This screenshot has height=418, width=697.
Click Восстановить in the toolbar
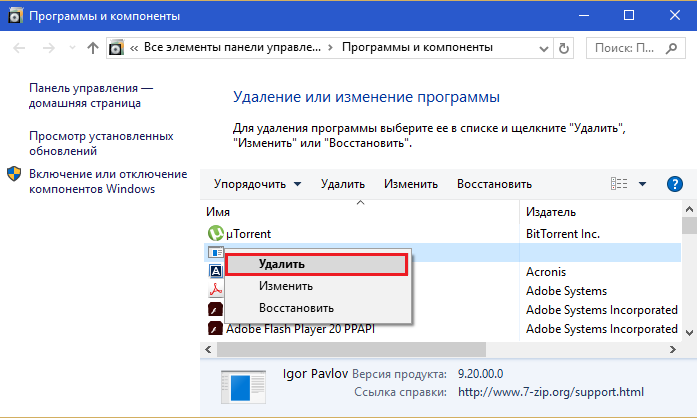tap(494, 184)
